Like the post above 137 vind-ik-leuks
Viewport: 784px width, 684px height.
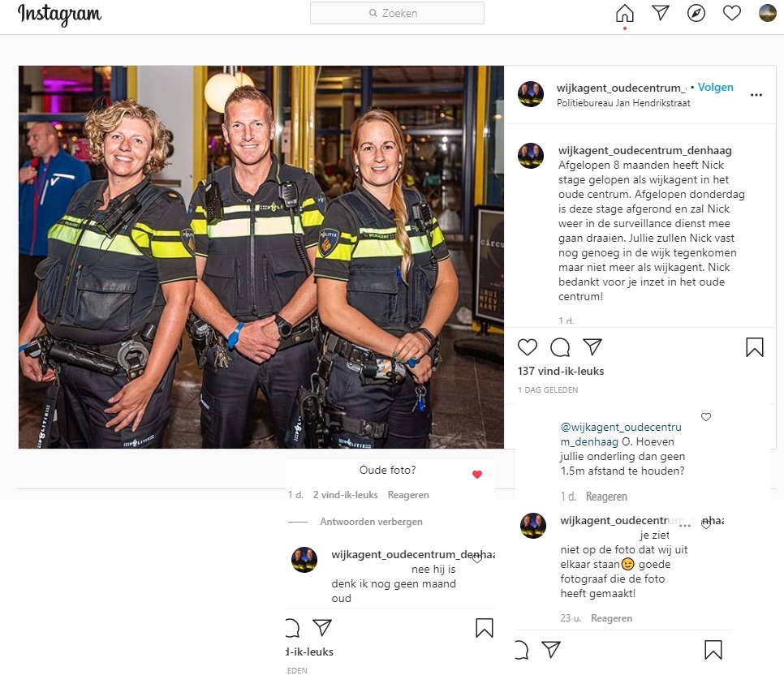(x=528, y=347)
